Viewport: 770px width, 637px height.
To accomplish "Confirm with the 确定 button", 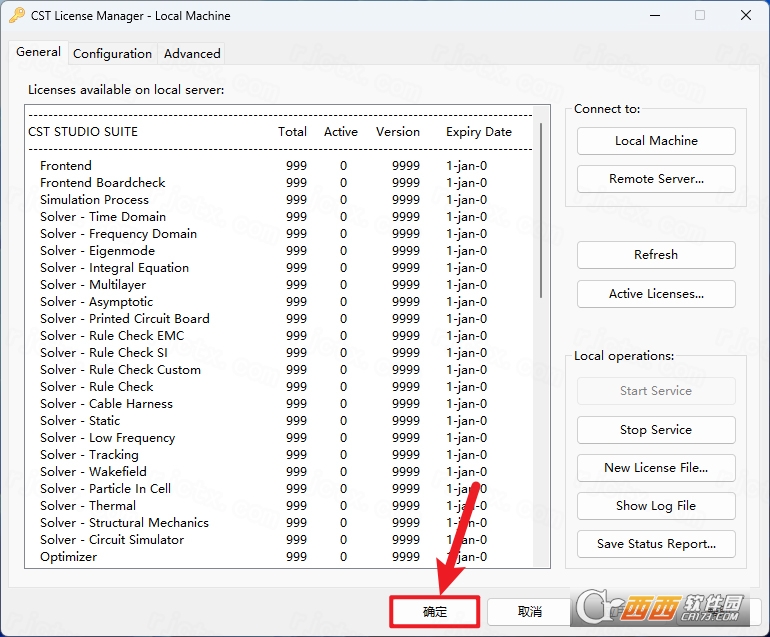I will (x=435, y=611).
